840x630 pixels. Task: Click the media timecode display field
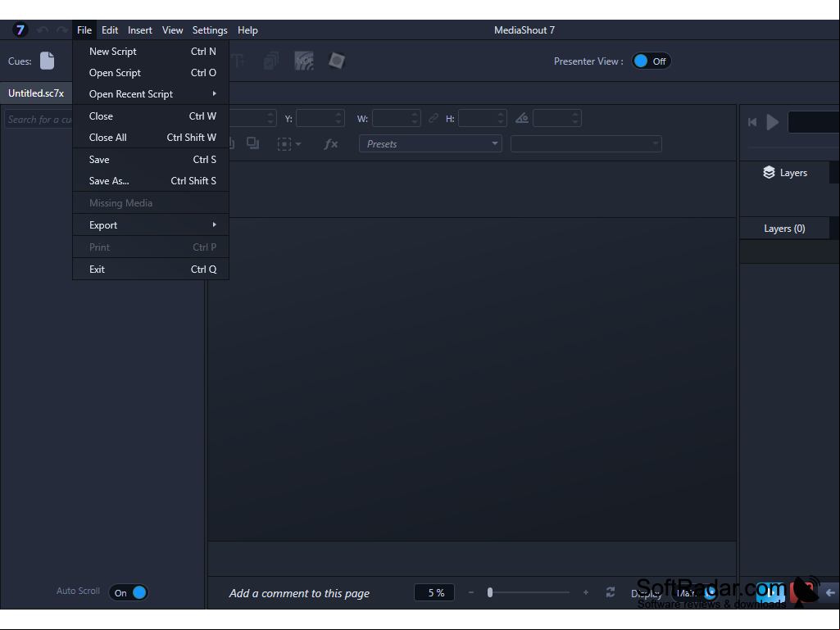pos(814,122)
